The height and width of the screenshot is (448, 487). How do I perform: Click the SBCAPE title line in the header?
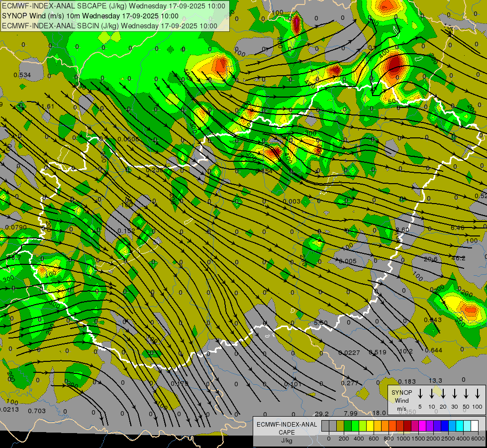(x=113, y=6)
